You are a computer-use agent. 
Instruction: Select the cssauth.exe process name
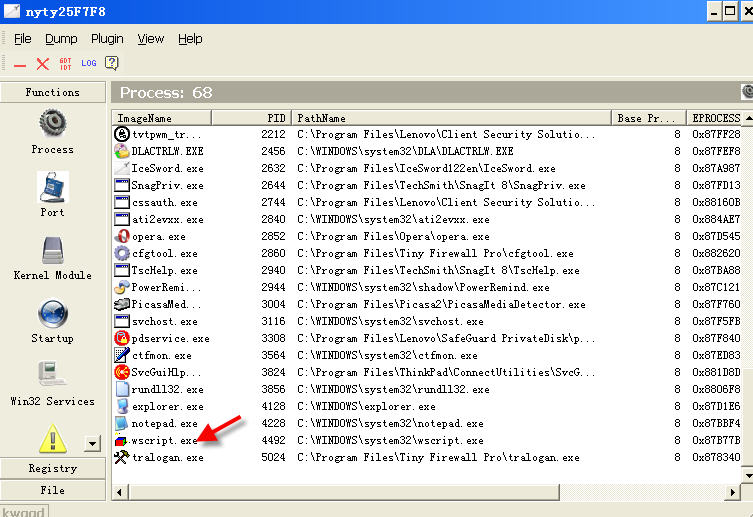(x=165, y=203)
